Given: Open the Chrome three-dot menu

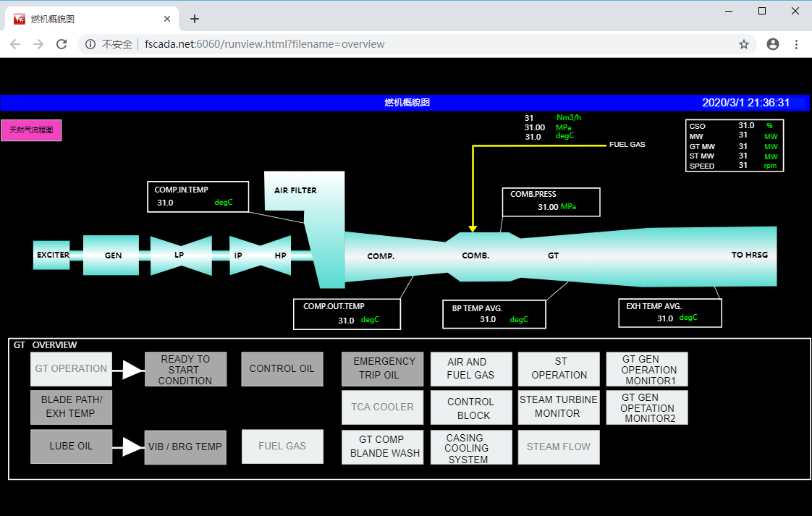Looking at the screenshot, I should coord(797,44).
